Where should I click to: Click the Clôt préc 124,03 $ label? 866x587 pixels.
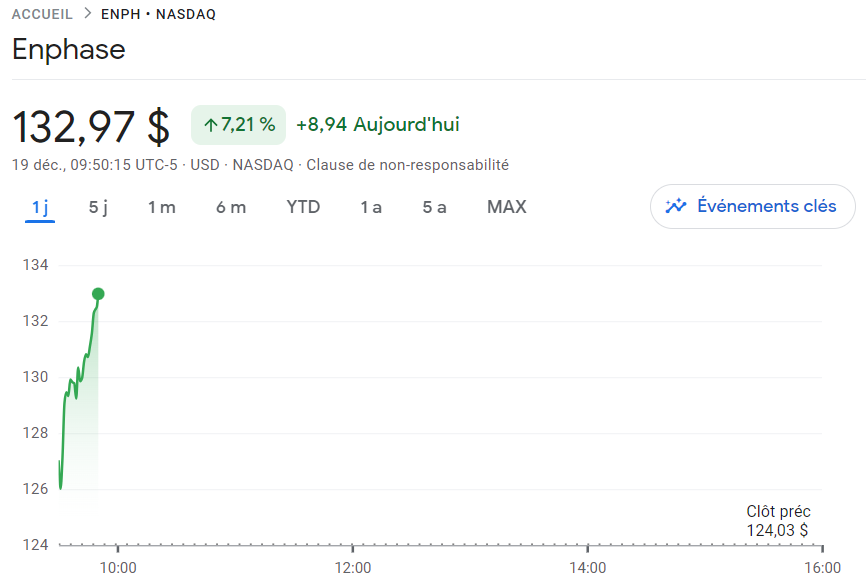[778, 521]
